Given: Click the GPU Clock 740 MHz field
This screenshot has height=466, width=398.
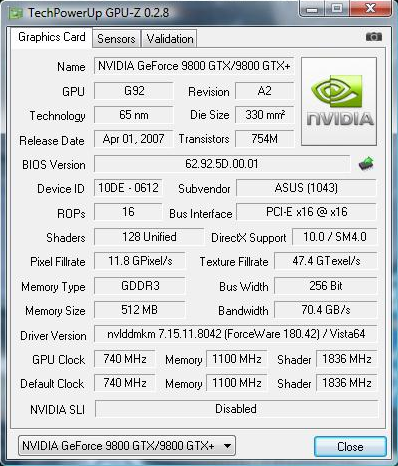Looking at the screenshot, I should tap(125, 359).
